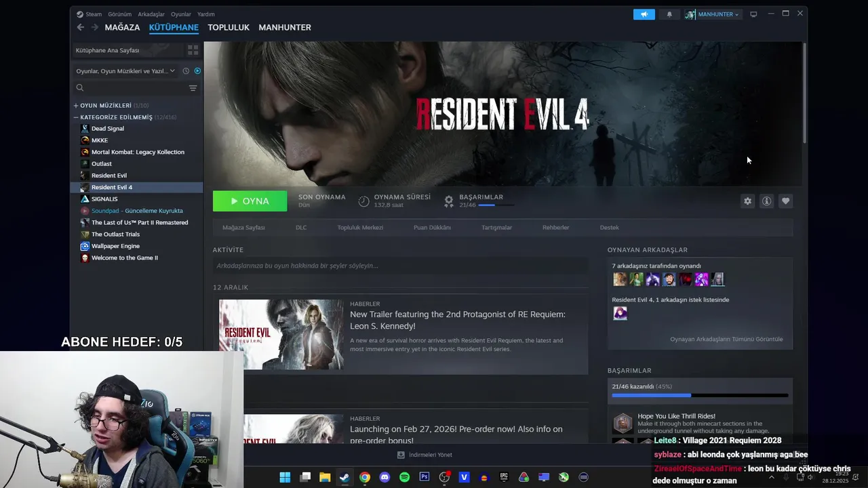
Task: Click the BAŞARIMLAR trophy icon
Action: tap(449, 201)
